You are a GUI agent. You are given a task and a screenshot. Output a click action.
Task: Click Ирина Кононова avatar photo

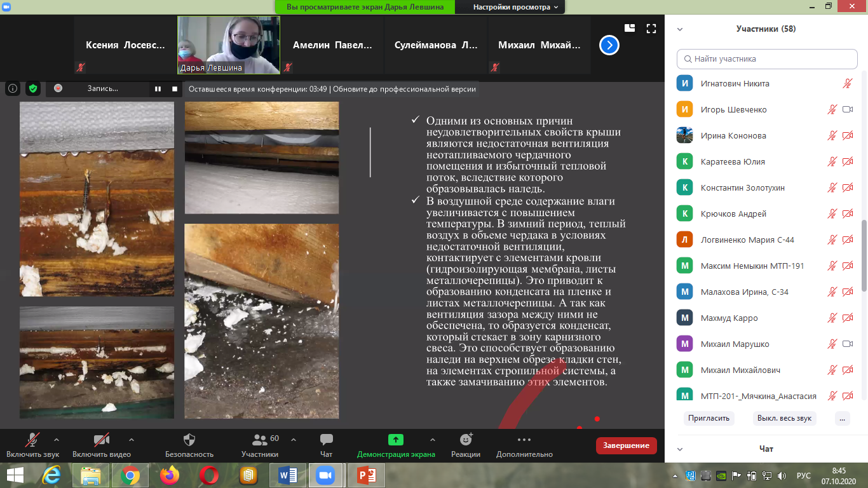click(684, 135)
